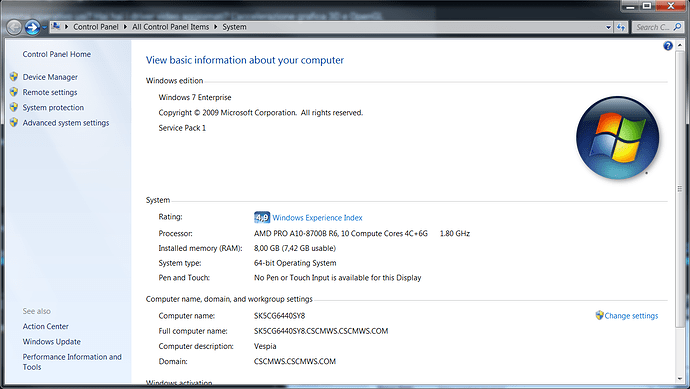This screenshot has height=389, width=690.
Task: Open the address bar history dropdown
Action: click(608, 27)
